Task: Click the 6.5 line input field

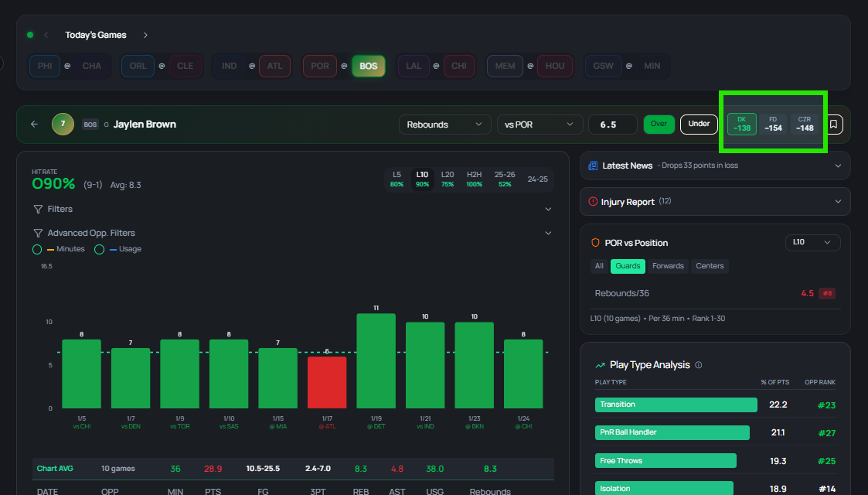Action: click(x=612, y=125)
